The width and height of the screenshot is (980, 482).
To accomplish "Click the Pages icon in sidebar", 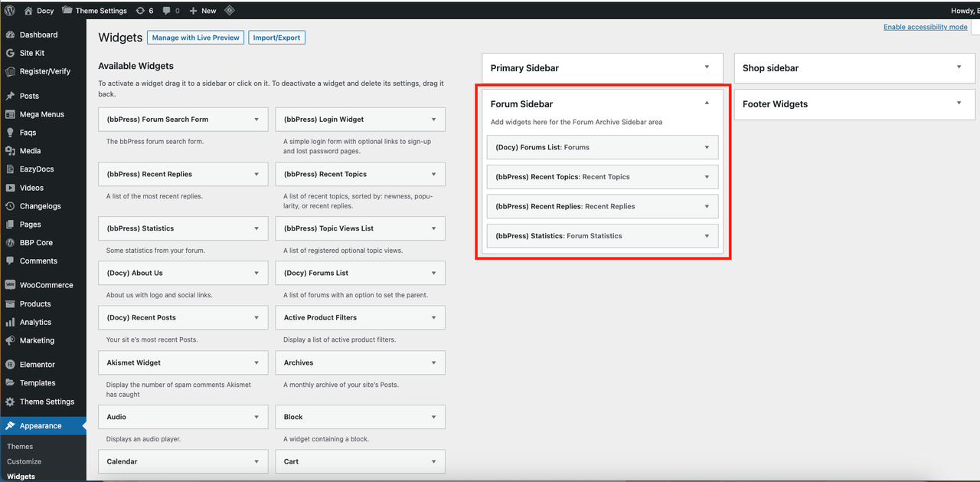I will click(x=10, y=225).
